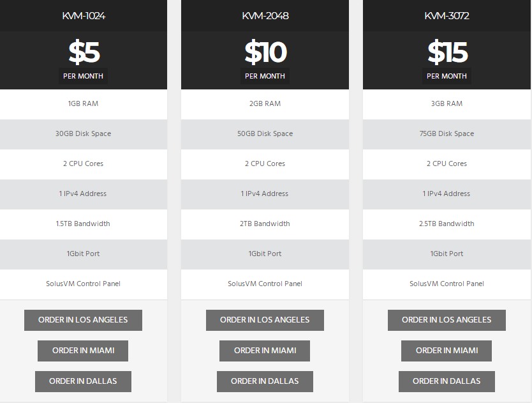Order KVM-3072 plan in Miami
532x403 pixels.
[x=447, y=351]
